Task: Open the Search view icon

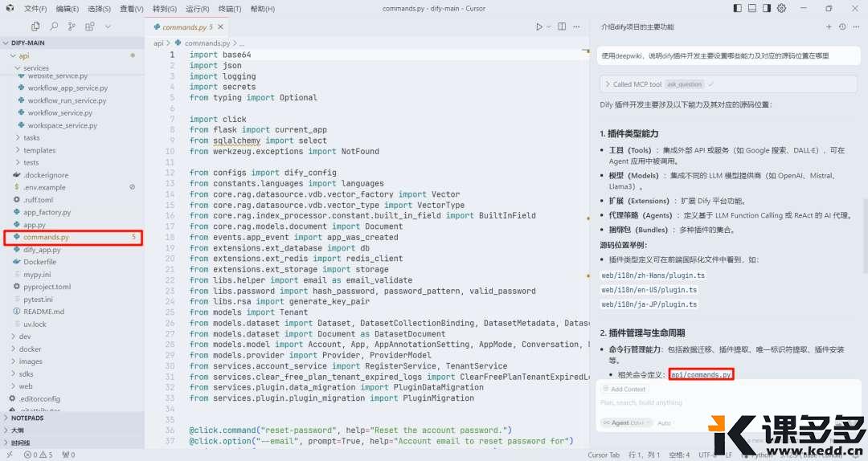Action: point(54,26)
